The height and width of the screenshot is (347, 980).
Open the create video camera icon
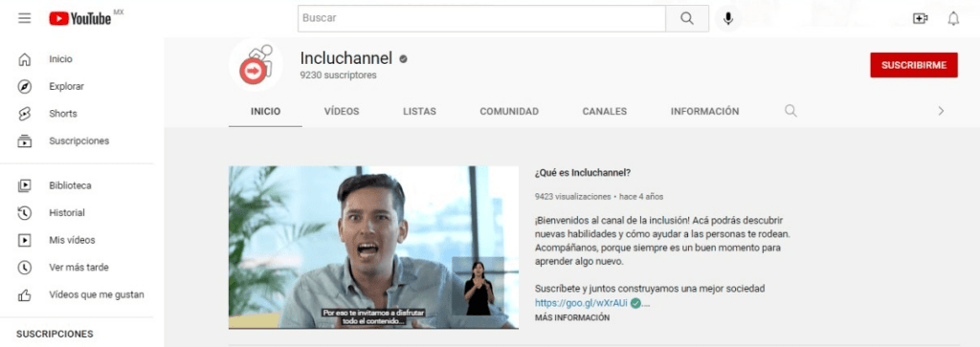point(920,19)
